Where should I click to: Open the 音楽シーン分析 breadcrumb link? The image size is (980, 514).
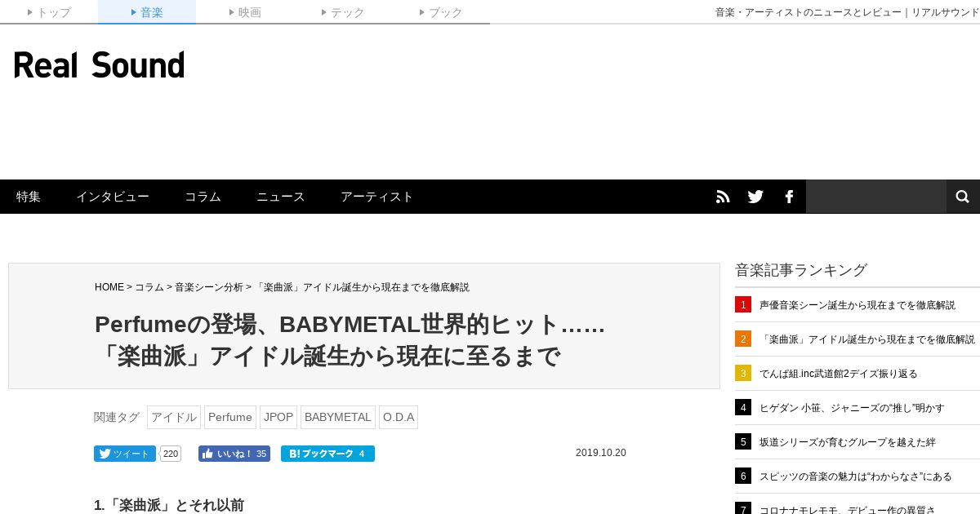[209, 287]
